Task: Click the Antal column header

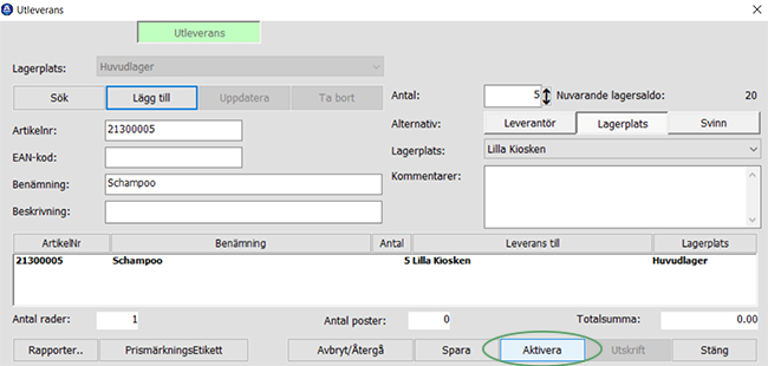Action: (x=392, y=244)
